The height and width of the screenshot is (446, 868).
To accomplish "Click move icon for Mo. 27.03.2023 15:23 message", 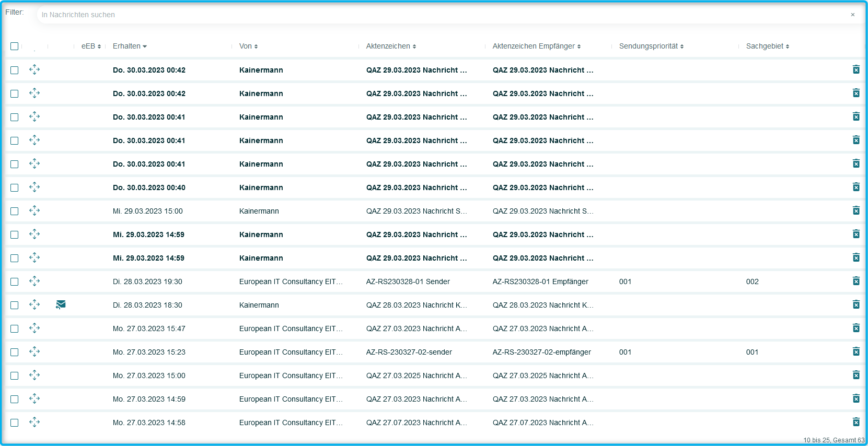I will (34, 351).
